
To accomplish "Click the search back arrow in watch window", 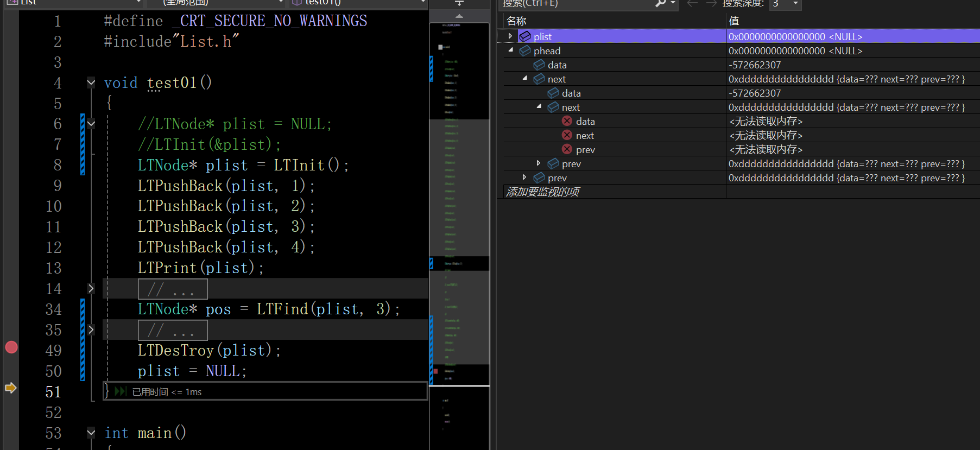I will (x=692, y=4).
